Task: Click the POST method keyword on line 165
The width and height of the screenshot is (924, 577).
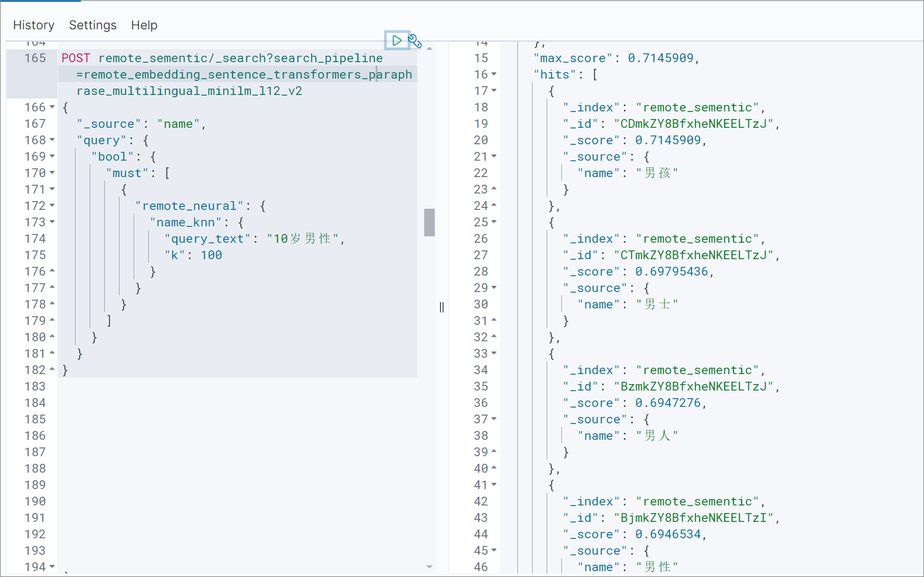Action: tap(76, 58)
